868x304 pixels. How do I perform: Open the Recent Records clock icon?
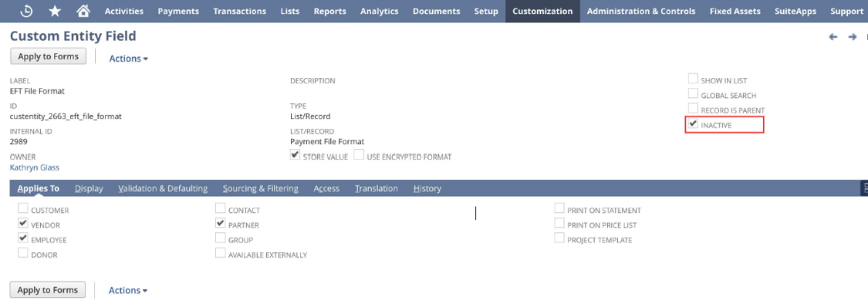(x=26, y=11)
